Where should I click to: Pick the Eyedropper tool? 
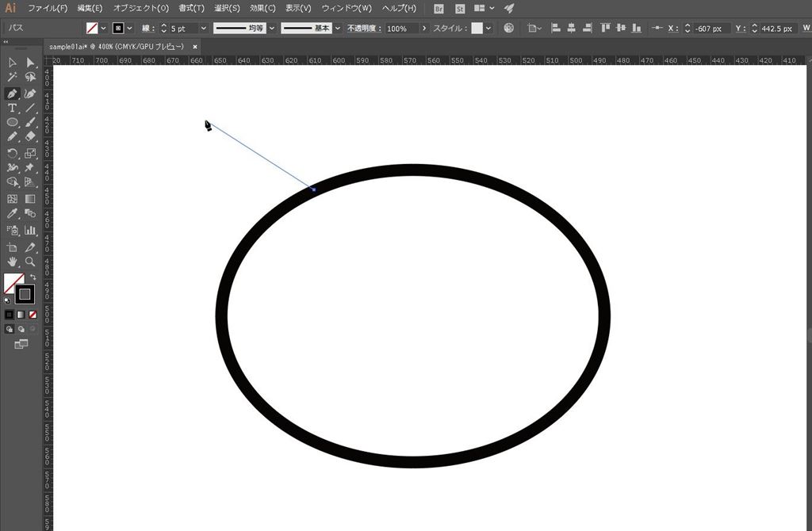(13, 214)
